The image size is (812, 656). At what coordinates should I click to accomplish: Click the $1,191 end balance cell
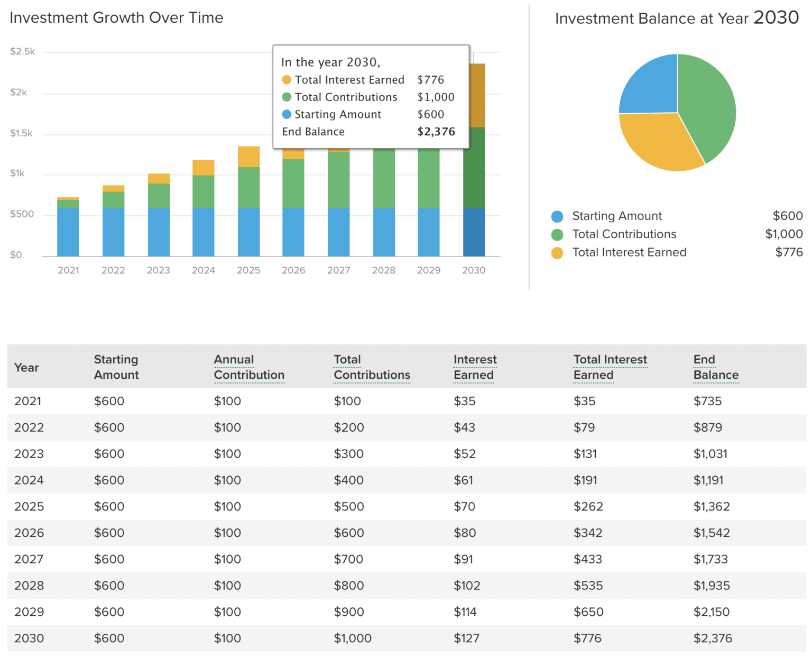[x=708, y=480]
